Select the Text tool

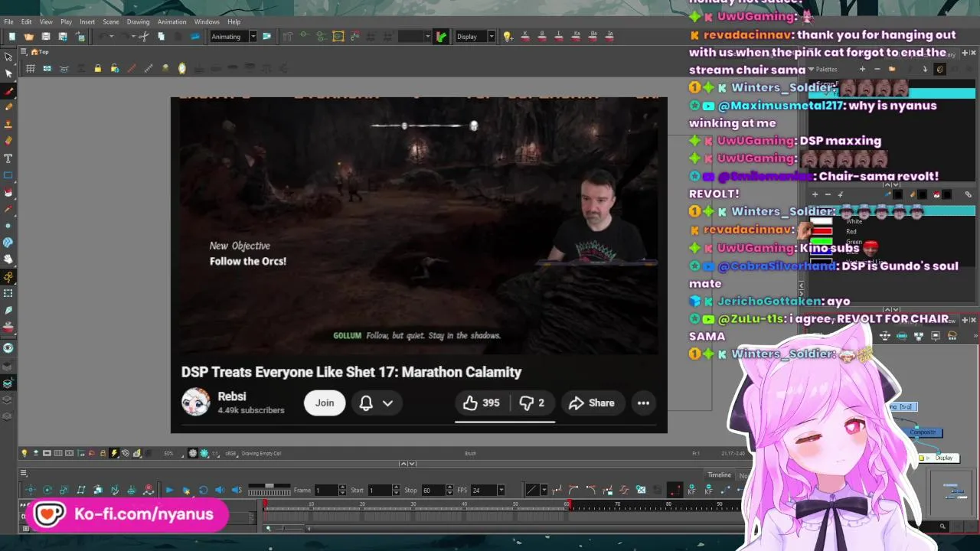[8, 158]
